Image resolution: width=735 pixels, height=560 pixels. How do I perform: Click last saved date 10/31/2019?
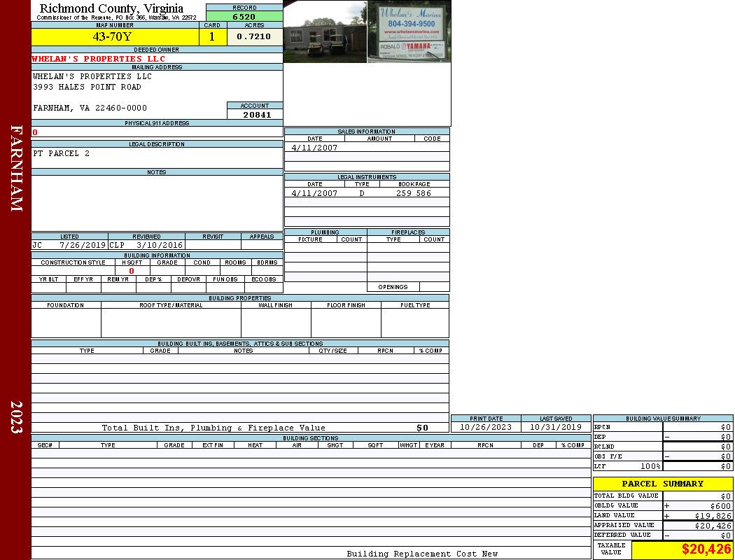[x=556, y=428]
